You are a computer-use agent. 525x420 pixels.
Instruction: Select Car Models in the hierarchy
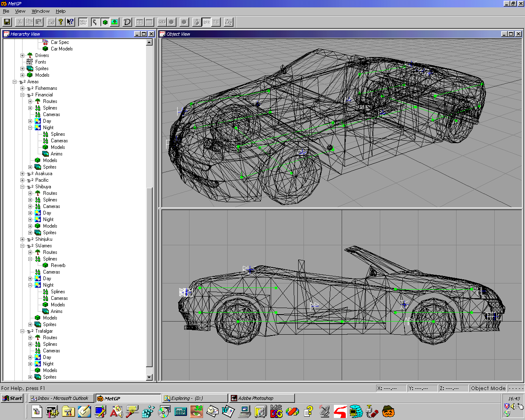click(x=62, y=49)
